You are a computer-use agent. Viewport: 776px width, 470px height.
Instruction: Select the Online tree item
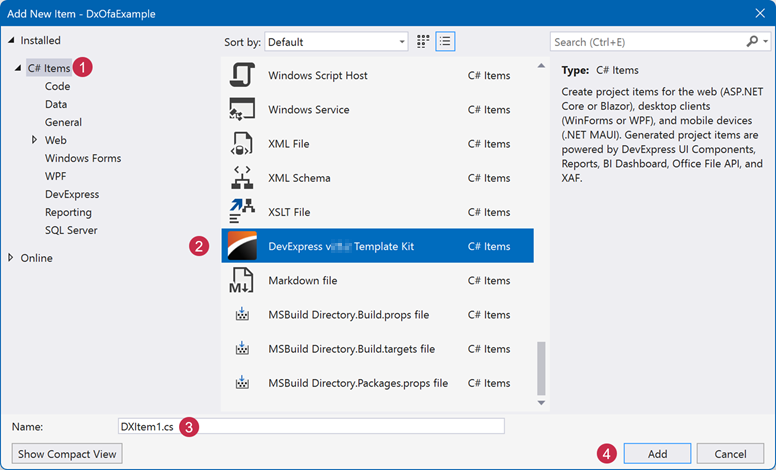point(36,258)
